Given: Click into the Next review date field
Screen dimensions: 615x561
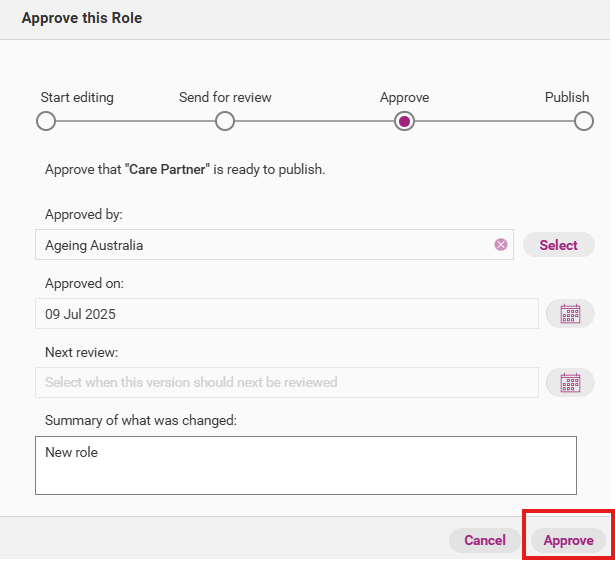Looking at the screenshot, I should pyautogui.click(x=285, y=382).
